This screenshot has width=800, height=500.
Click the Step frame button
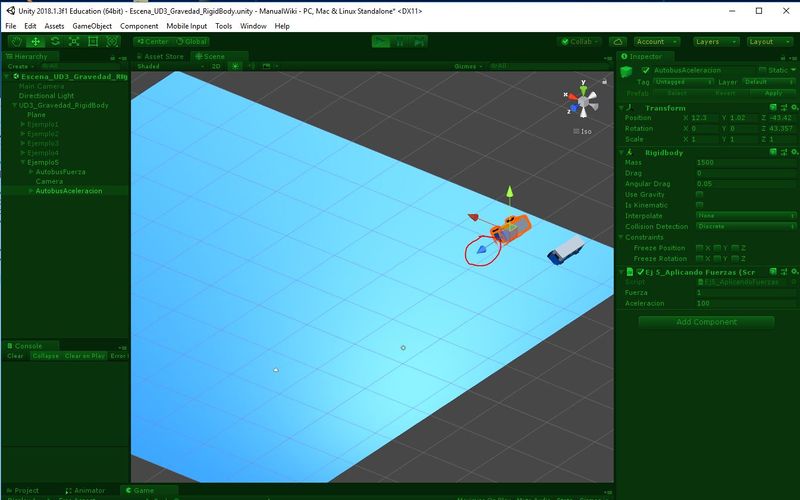(x=419, y=42)
